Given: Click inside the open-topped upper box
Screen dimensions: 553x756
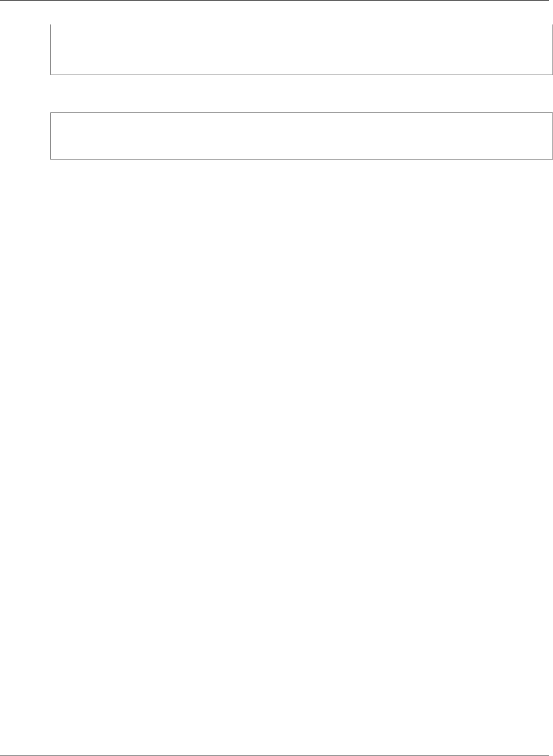Looking at the screenshot, I should click(x=301, y=50).
